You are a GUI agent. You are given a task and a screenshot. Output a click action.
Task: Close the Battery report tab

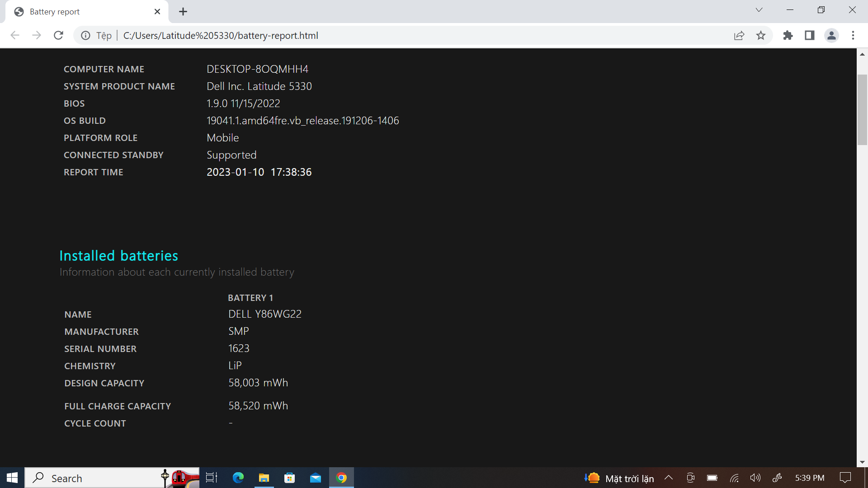point(157,12)
